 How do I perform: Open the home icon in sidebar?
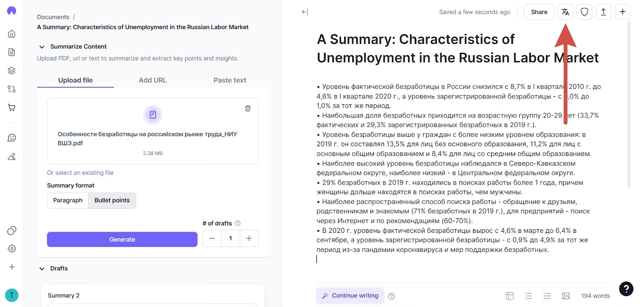[x=12, y=34]
